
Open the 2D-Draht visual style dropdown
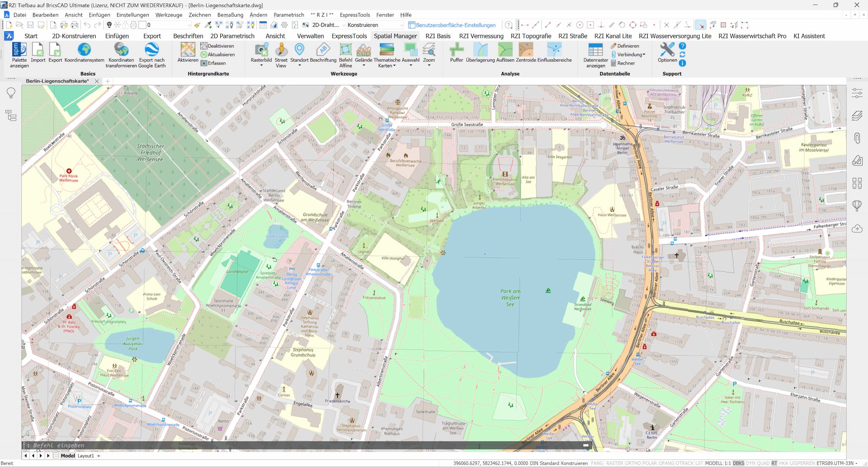(328, 25)
